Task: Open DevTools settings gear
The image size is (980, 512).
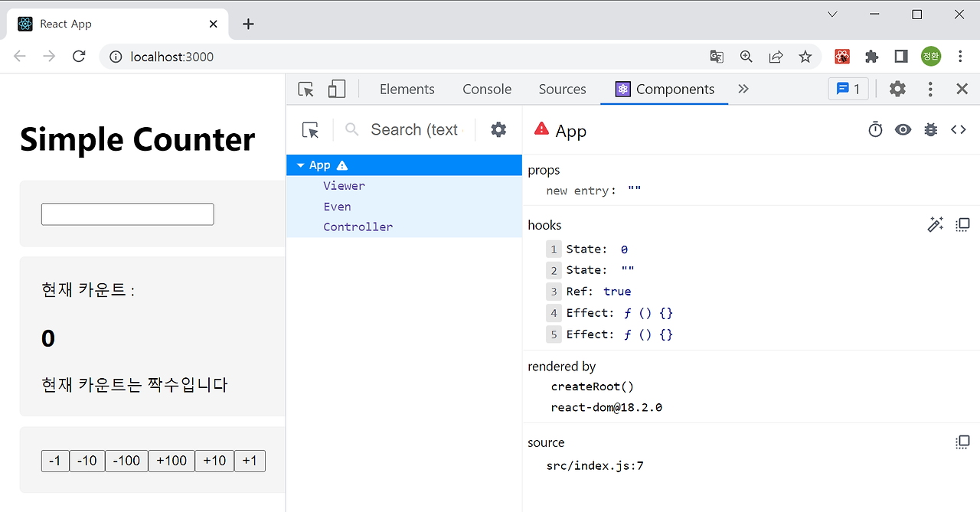Action: tap(897, 89)
